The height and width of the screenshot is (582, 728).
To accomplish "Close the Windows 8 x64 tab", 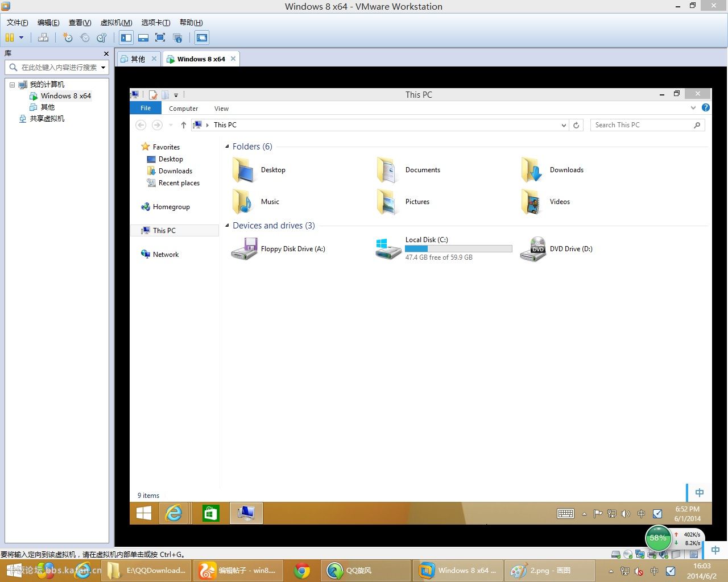I will (233, 59).
